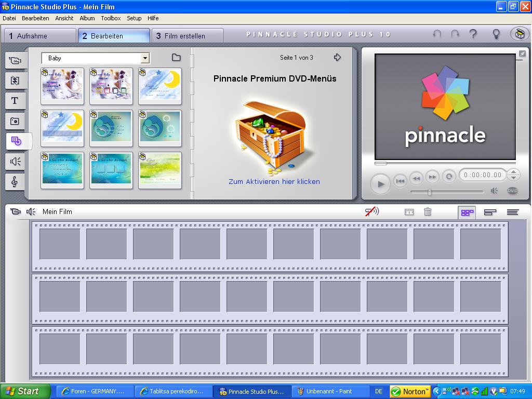Image resolution: width=532 pixels, height=399 pixels.
Task: Increase the timecode with the up arrow
Action: click(x=514, y=172)
